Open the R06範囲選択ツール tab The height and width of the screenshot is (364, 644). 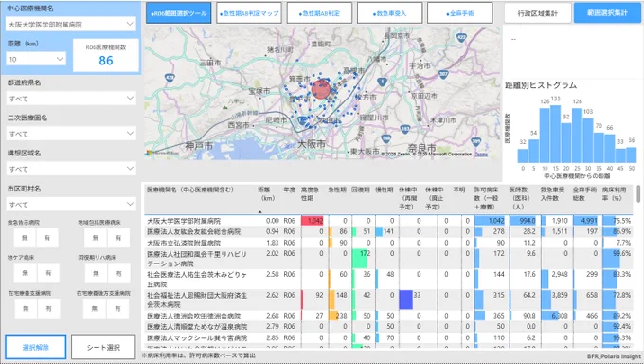pyautogui.click(x=178, y=13)
